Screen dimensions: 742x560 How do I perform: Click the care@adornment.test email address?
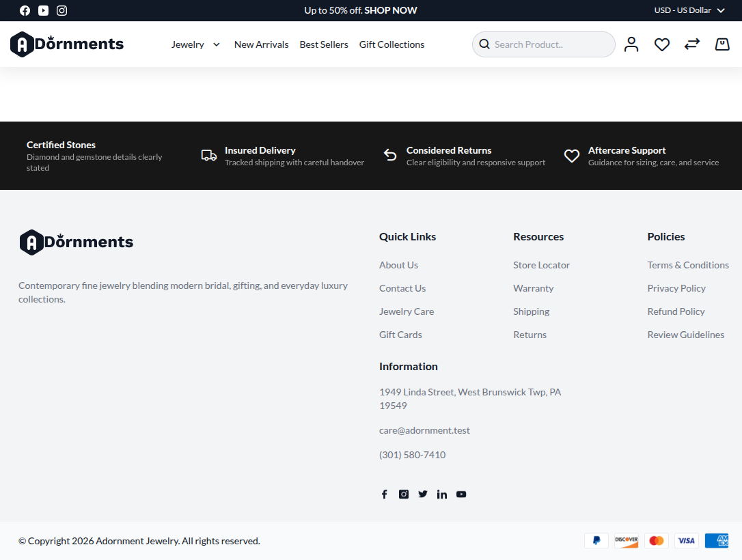tap(424, 430)
